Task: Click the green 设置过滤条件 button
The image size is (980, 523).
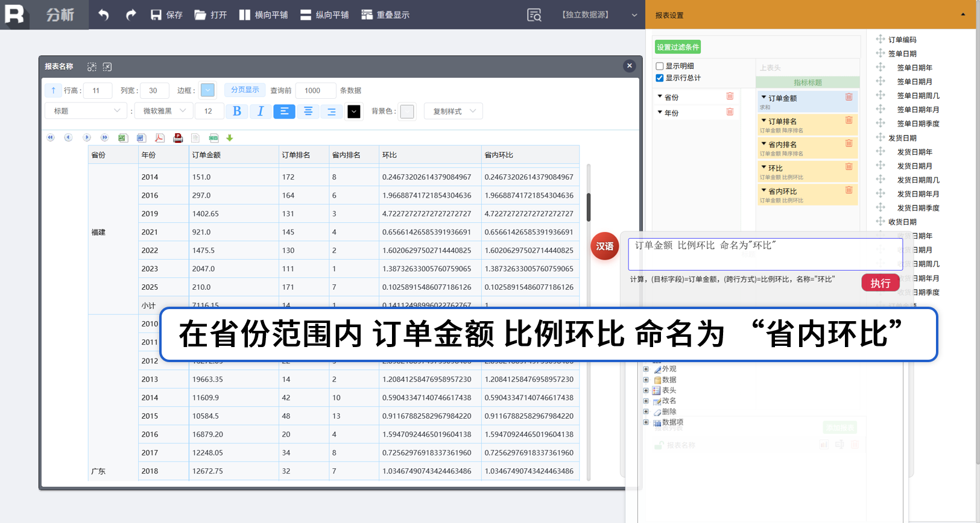Action: pyautogui.click(x=678, y=47)
